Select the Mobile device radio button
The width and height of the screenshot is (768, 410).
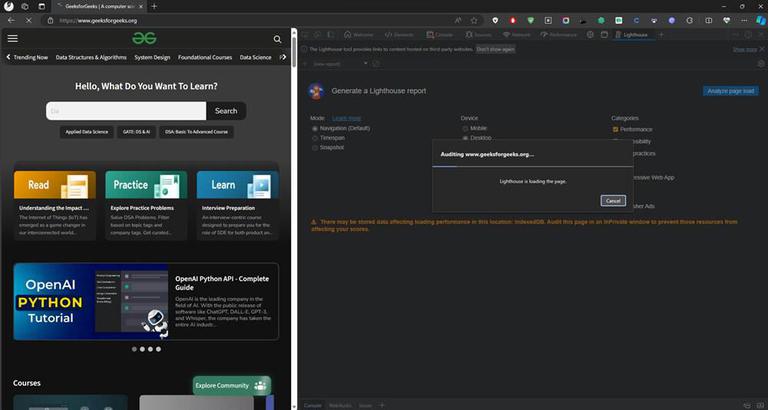465,128
